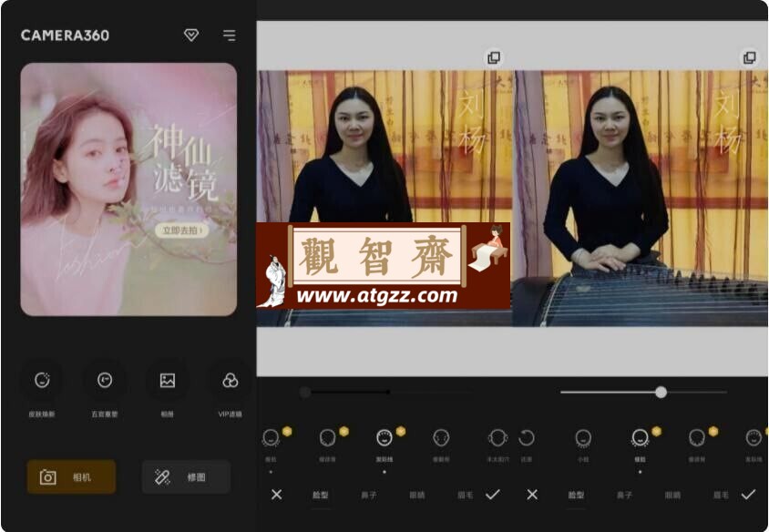Select the fourth face preset without badge, middle editor
This screenshot has width=769, height=532.
pyautogui.click(x=441, y=437)
